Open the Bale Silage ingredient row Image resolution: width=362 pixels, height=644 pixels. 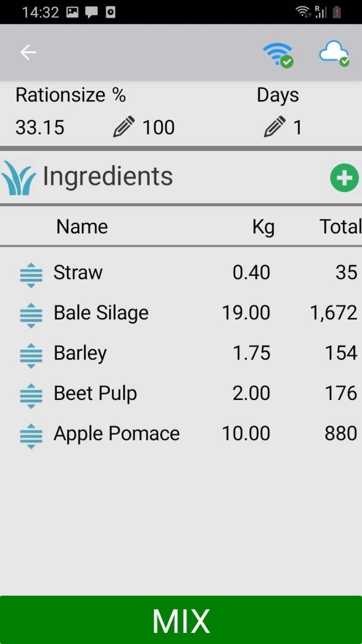coord(101,313)
